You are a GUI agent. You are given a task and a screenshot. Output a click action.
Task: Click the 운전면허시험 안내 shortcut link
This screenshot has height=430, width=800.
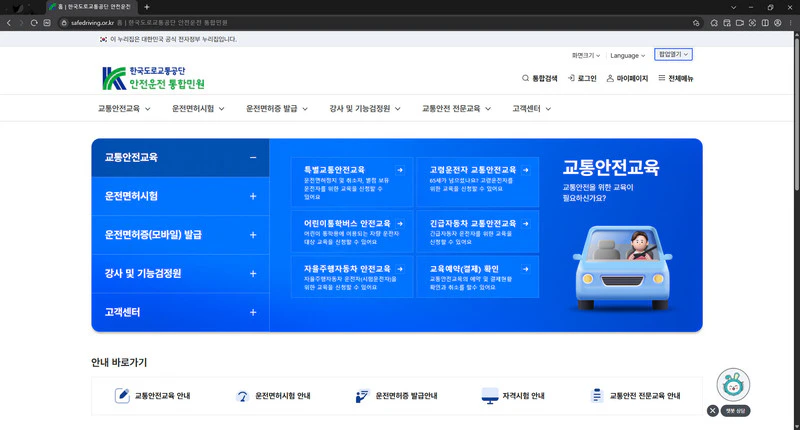click(x=273, y=396)
